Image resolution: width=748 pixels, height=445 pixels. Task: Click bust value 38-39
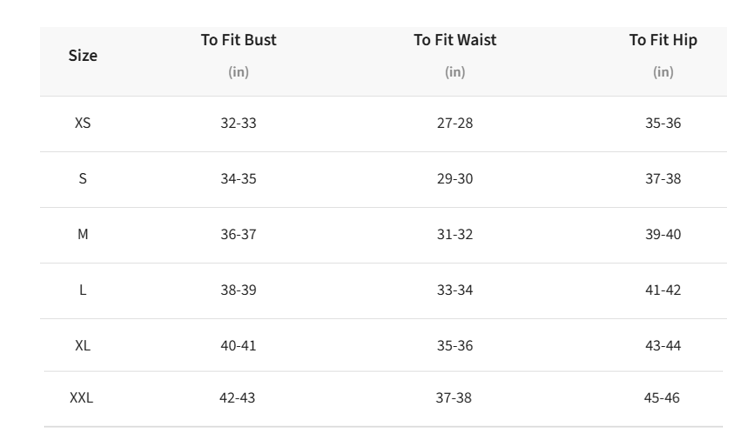(238, 290)
